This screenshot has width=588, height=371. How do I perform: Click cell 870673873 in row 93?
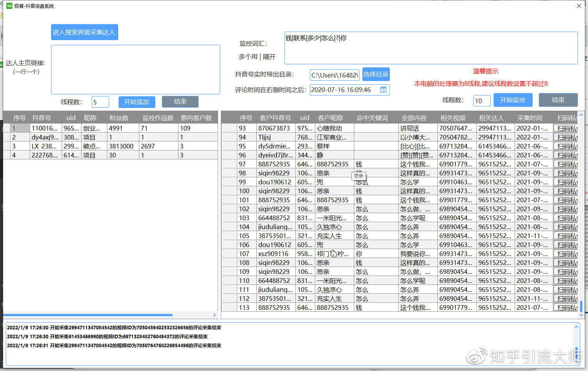point(276,128)
